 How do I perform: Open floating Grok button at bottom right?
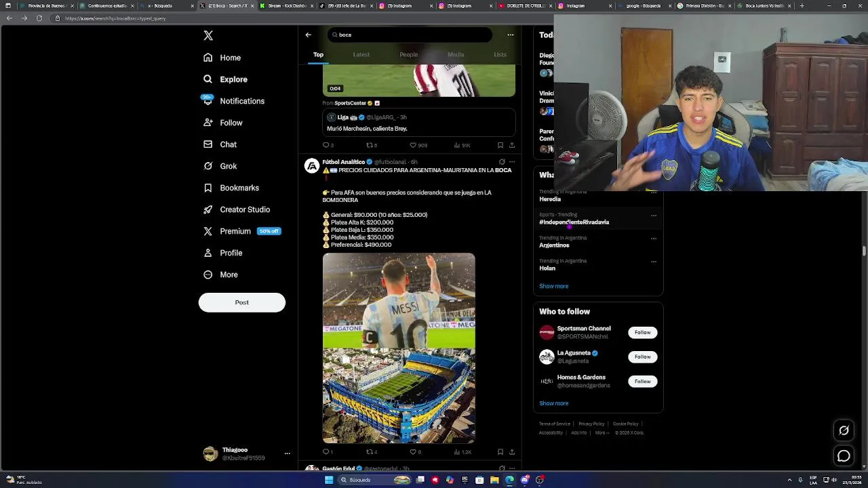click(x=844, y=430)
